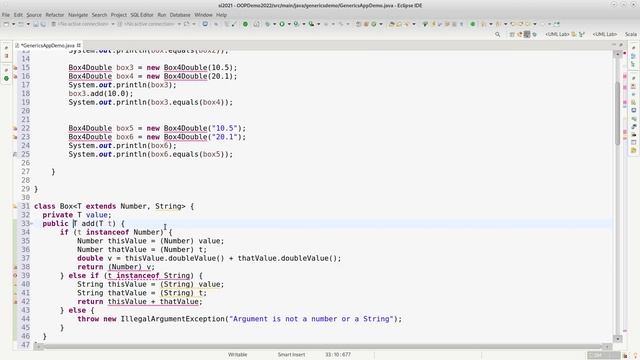Select the GenericsAppDemo.java editor tab
This screenshot has width=640, height=360.
47,45
